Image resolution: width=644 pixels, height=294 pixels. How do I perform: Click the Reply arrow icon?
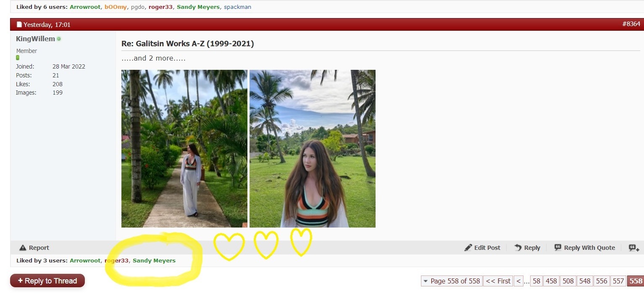pyautogui.click(x=518, y=248)
